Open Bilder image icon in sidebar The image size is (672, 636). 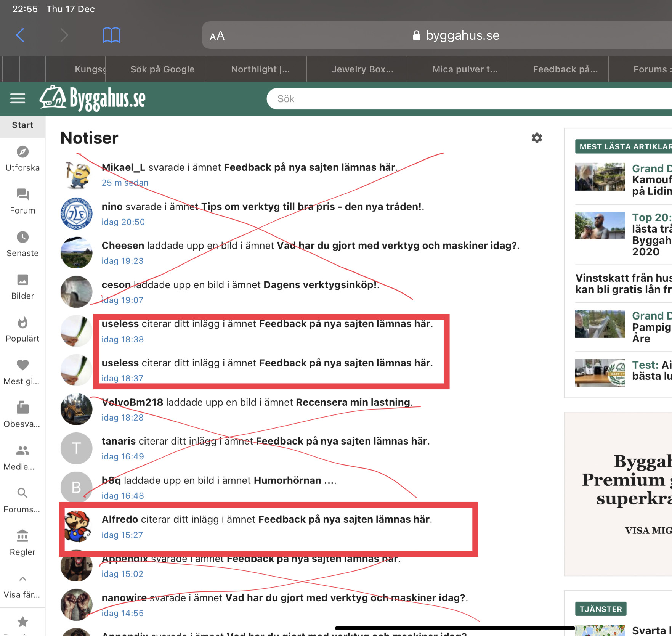[22, 280]
